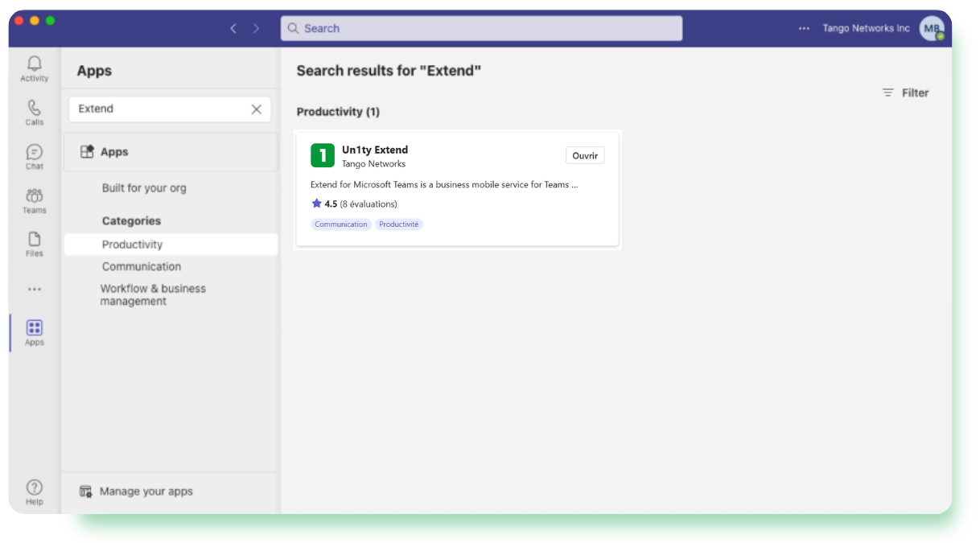Go forward with the right chevron arrow
This screenshot has width=980, height=543.
point(256,28)
